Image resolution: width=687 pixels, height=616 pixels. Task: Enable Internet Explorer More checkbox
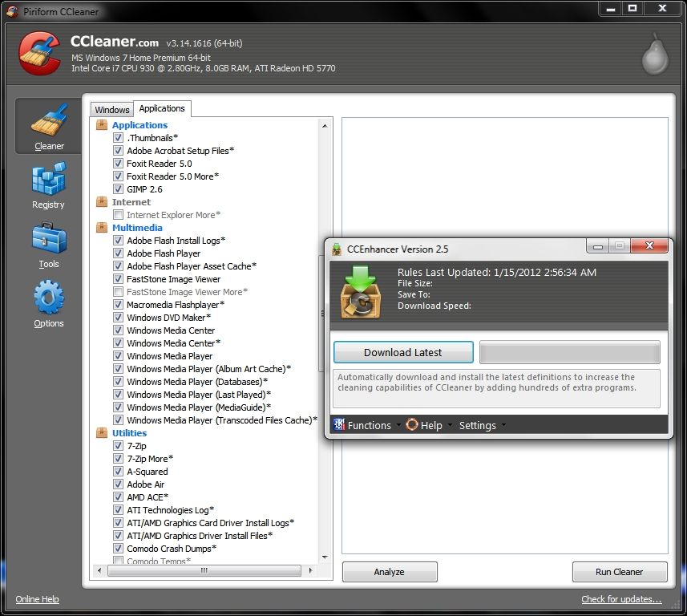click(x=118, y=215)
